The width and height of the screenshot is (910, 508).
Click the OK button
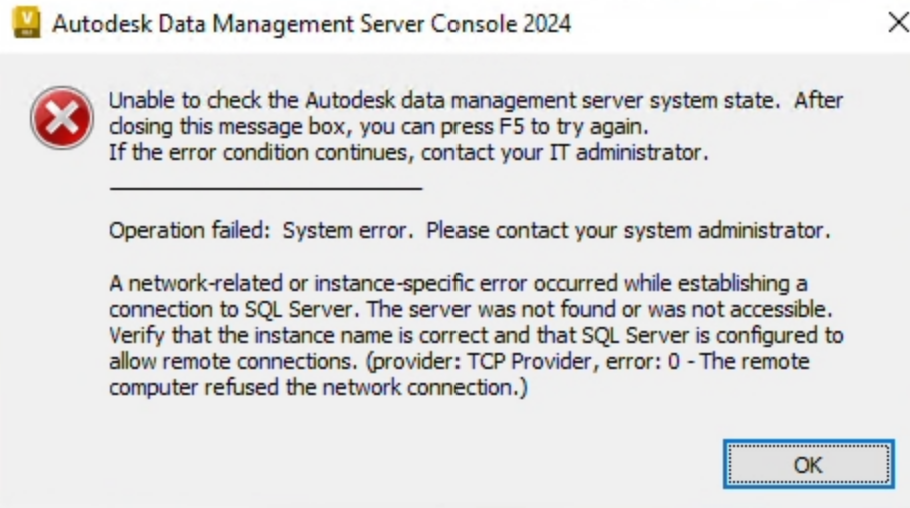(807, 464)
